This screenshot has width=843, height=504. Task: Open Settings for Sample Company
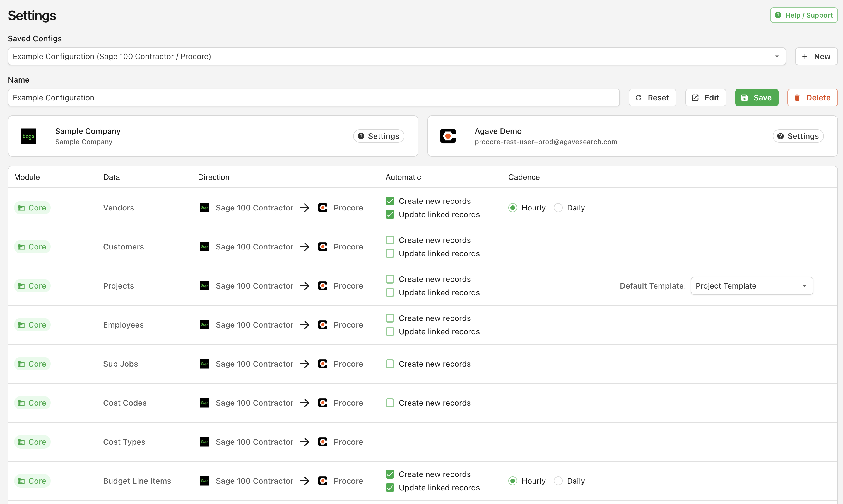(x=379, y=136)
